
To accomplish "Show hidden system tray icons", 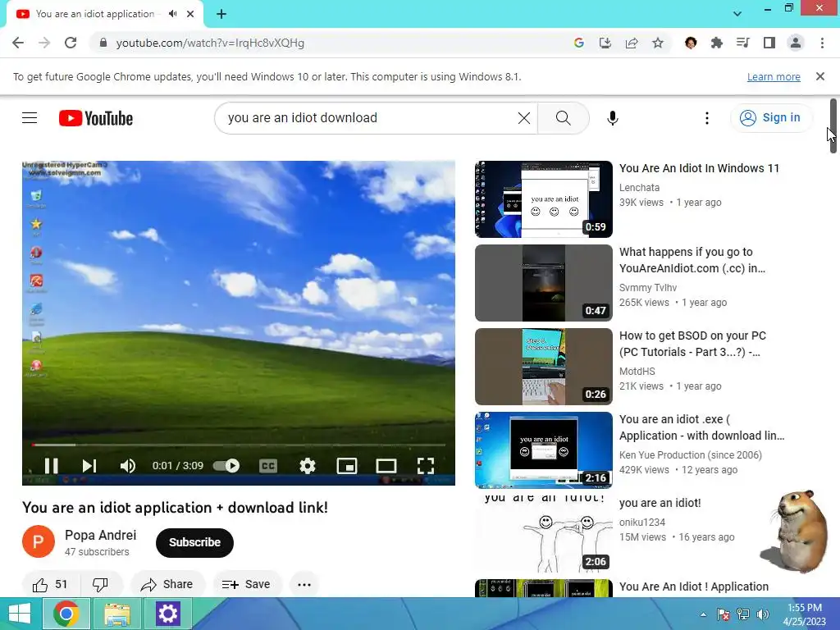I will click(703, 614).
